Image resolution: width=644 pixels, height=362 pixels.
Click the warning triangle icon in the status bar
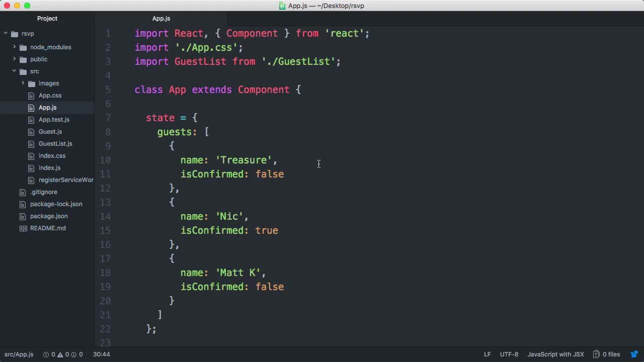coord(59,354)
